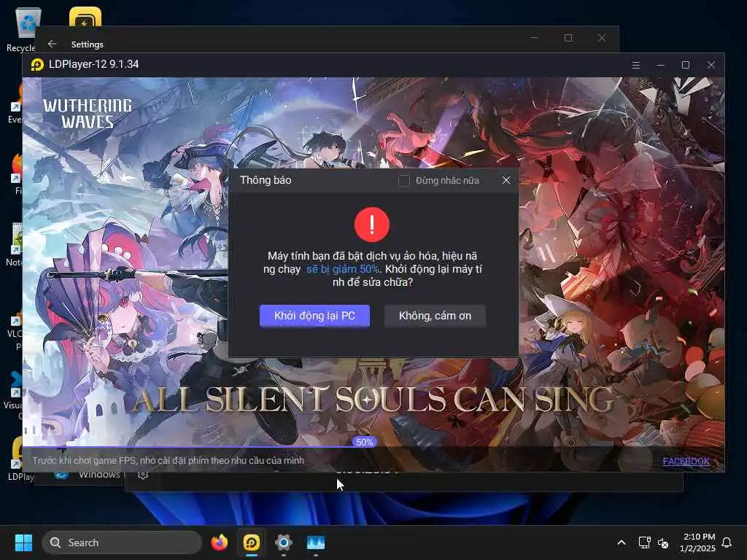Open the FACEBOOK link
747x560 pixels.
point(686,461)
